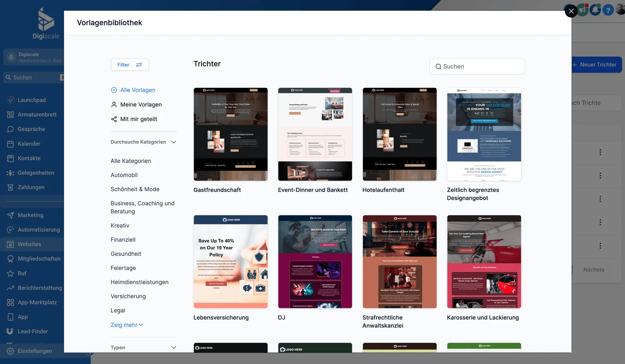Click the help question mark icon
625x364 pixels.
(608, 10)
